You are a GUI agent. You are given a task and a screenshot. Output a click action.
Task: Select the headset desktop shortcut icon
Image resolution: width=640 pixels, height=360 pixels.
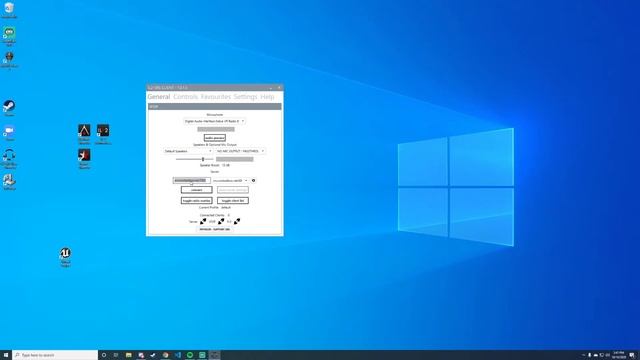[9, 158]
